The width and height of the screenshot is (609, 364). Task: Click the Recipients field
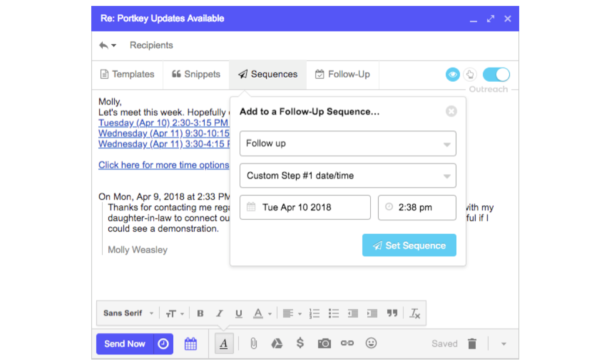(151, 45)
